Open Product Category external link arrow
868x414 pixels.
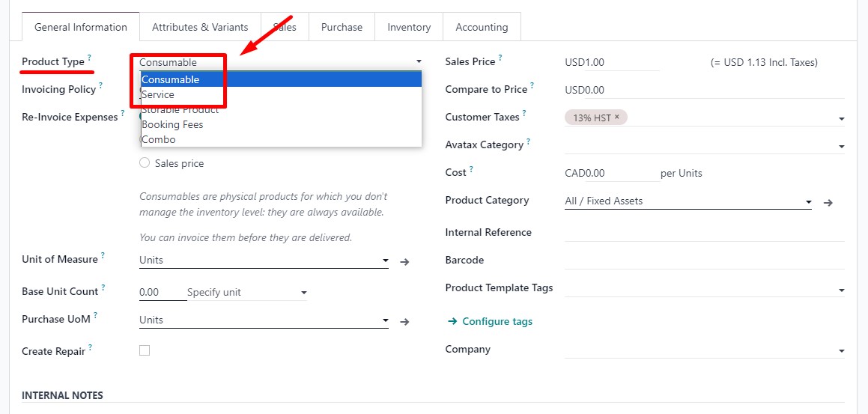pyautogui.click(x=828, y=203)
